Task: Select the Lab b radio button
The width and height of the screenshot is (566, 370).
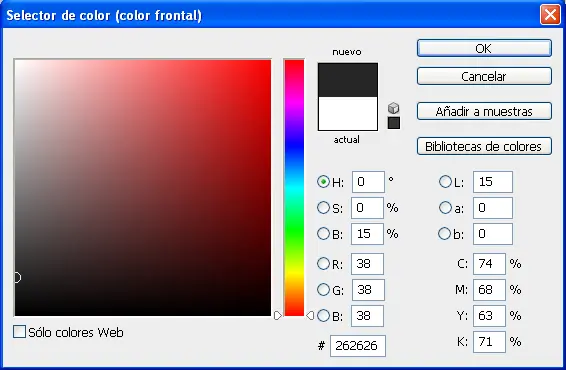Action: (445, 234)
